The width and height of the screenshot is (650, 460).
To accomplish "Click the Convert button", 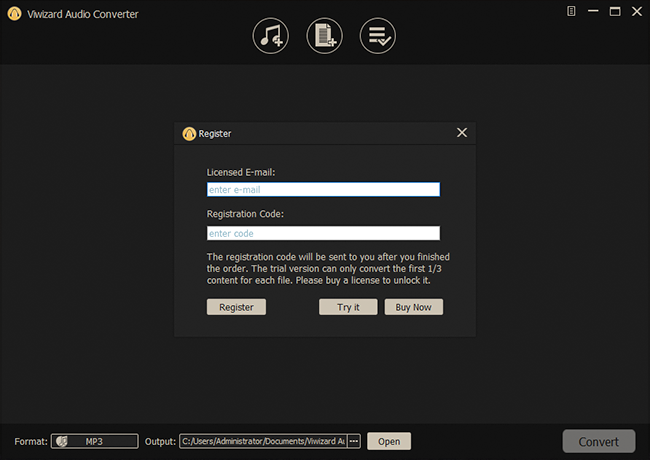I will (x=599, y=441).
